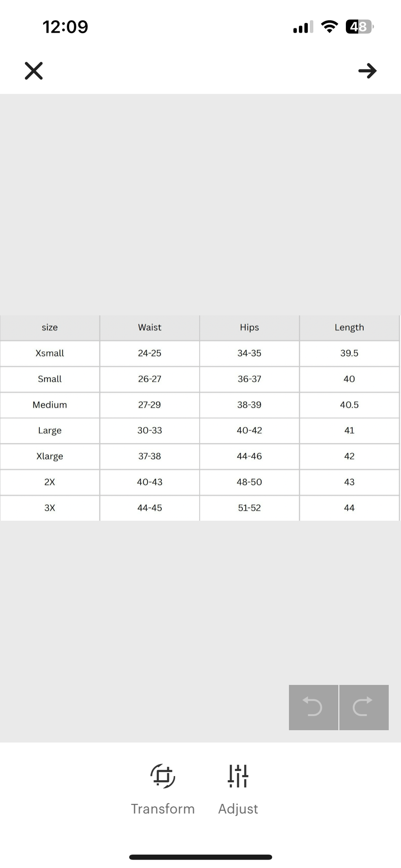Close the editor with the X icon
401x868 pixels.
33,71
